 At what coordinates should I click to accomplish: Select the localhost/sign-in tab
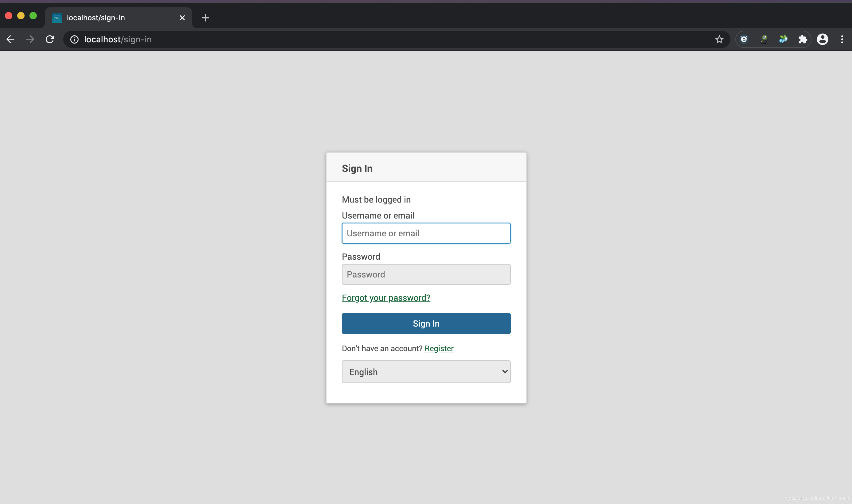[x=118, y=18]
